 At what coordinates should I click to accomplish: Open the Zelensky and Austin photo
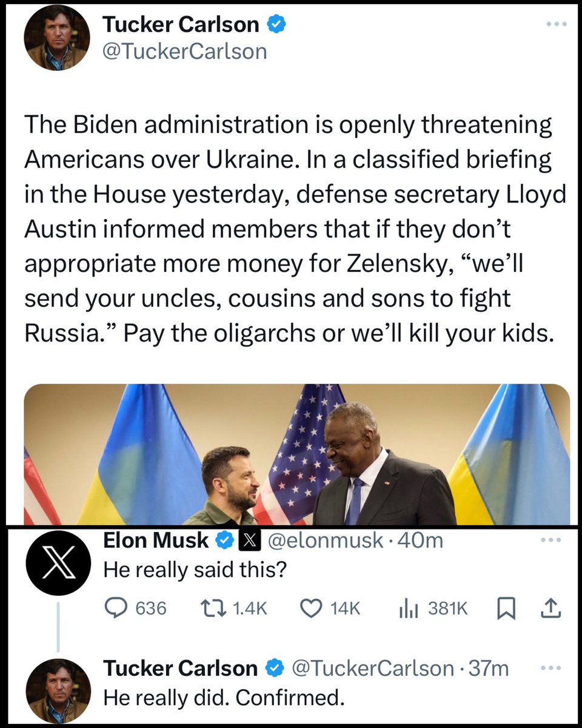(x=297, y=454)
